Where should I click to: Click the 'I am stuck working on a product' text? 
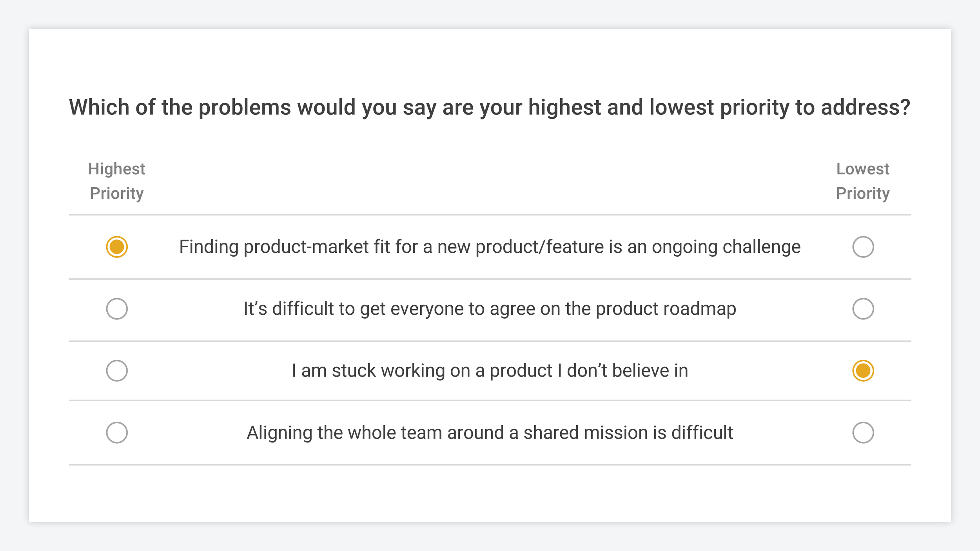point(490,371)
